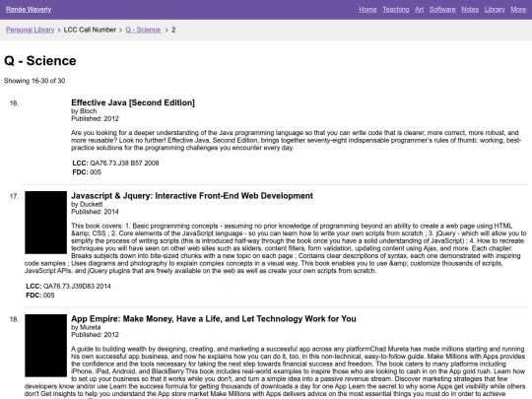Viewport: 532px width, 399px height.
Task: Click the author line 'by Bloch'
Action: click(84, 111)
